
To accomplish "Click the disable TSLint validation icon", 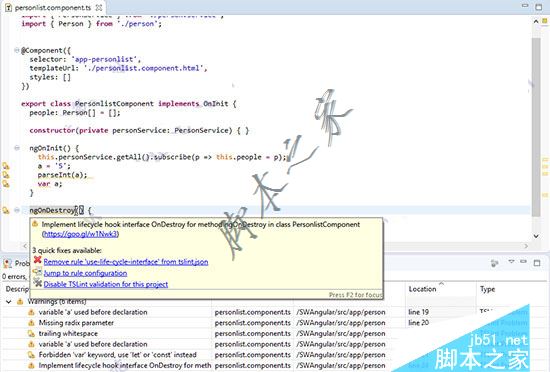I will (38, 283).
